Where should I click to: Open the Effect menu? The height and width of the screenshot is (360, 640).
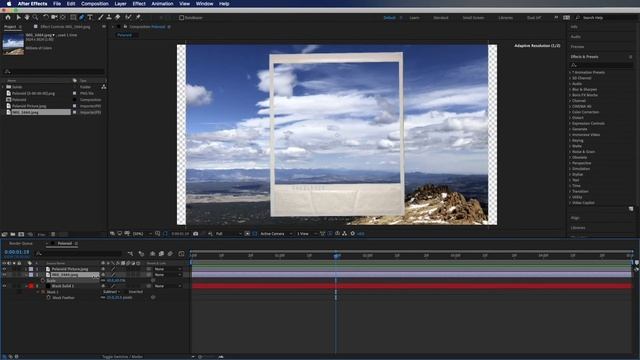[139, 4]
